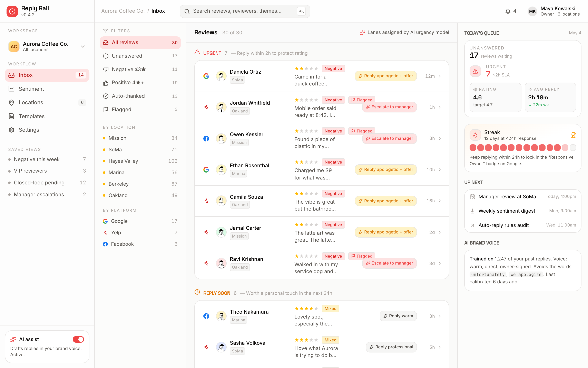Open Jamal Carter review via its chevron
The height and width of the screenshot is (368, 588).
[440, 232]
